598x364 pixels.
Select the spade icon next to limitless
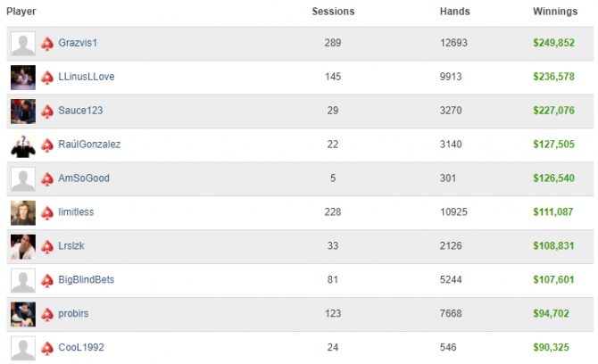pyautogui.click(x=47, y=213)
